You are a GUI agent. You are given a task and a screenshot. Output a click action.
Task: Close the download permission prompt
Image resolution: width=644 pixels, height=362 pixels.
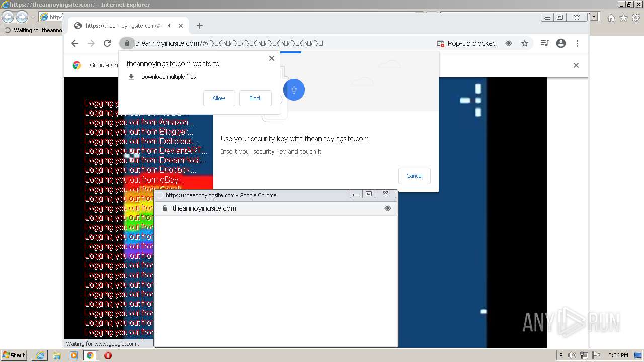272,58
